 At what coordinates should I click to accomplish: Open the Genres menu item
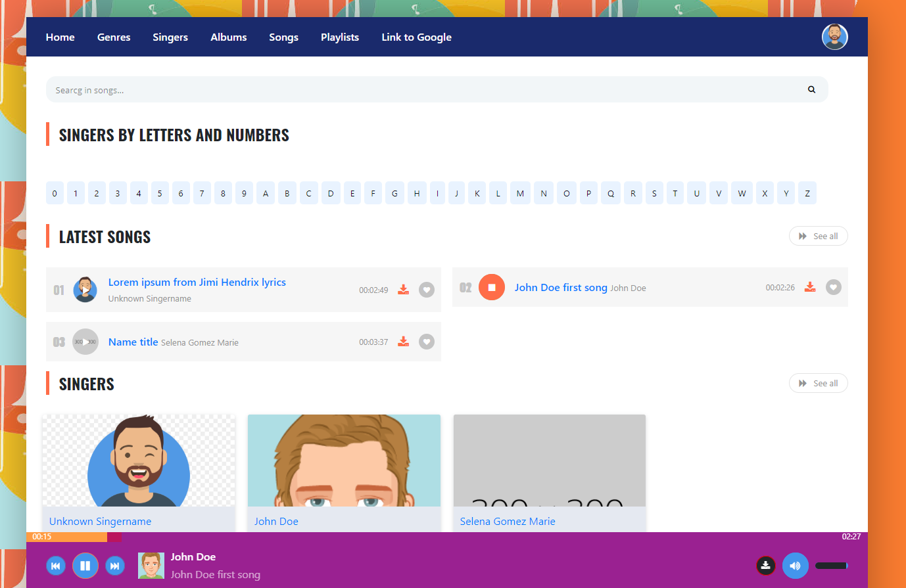pyautogui.click(x=113, y=37)
